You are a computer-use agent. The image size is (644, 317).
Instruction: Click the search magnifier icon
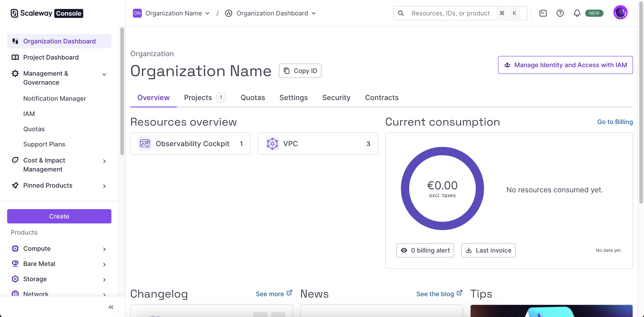tap(401, 13)
